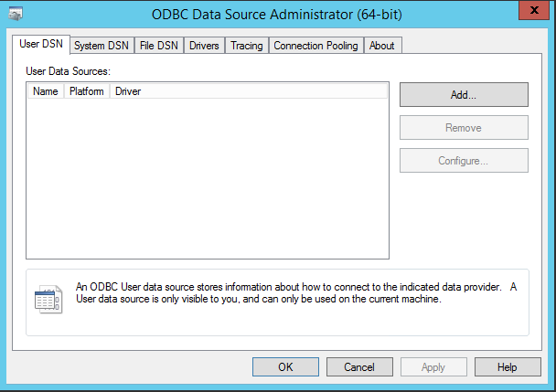This screenshot has height=392, width=556.
Task: Confirm with the OK button
Action: coord(285,367)
